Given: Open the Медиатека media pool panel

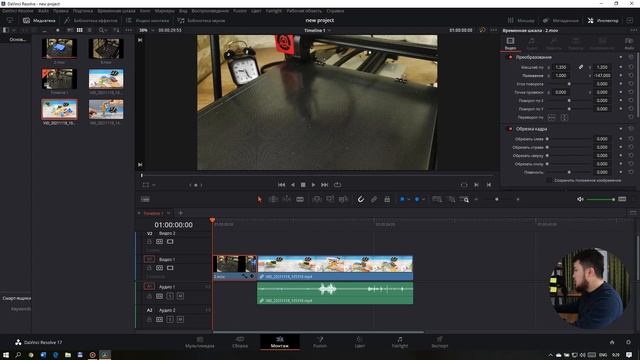Looking at the screenshot, I should coord(39,20).
